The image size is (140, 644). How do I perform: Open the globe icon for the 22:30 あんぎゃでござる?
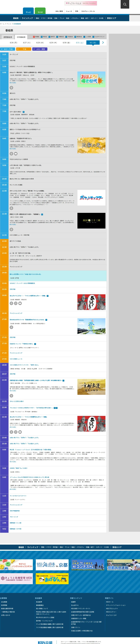(11, 432)
